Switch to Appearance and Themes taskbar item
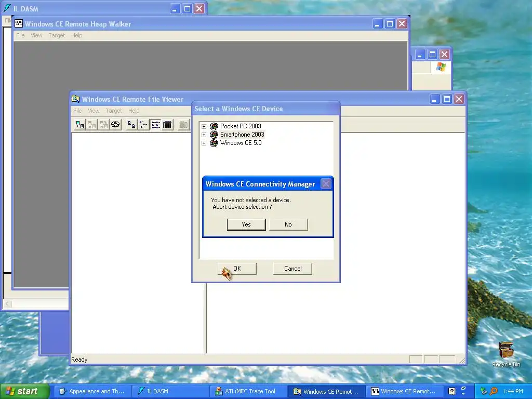Screen dimensions: 532x399 [92, 391]
